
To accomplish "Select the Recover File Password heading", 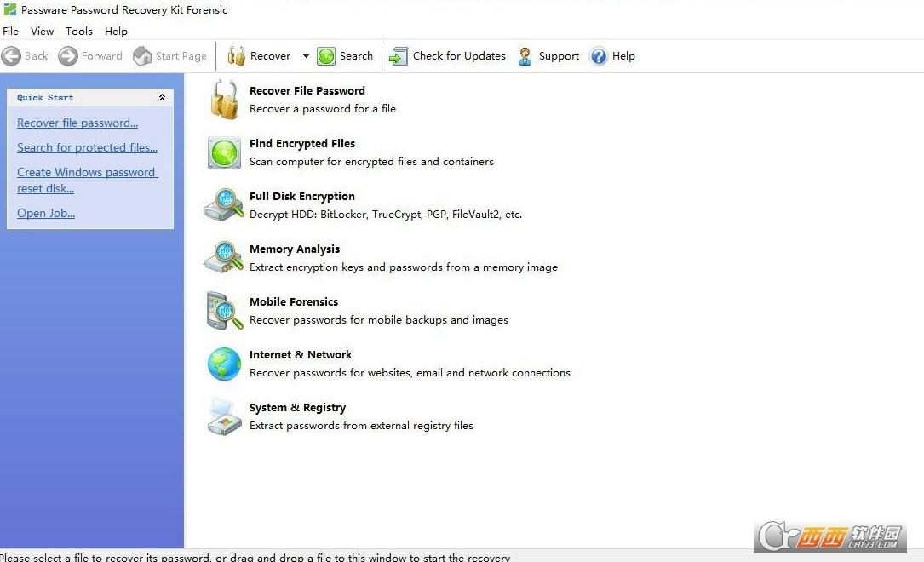I will click(307, 91).
